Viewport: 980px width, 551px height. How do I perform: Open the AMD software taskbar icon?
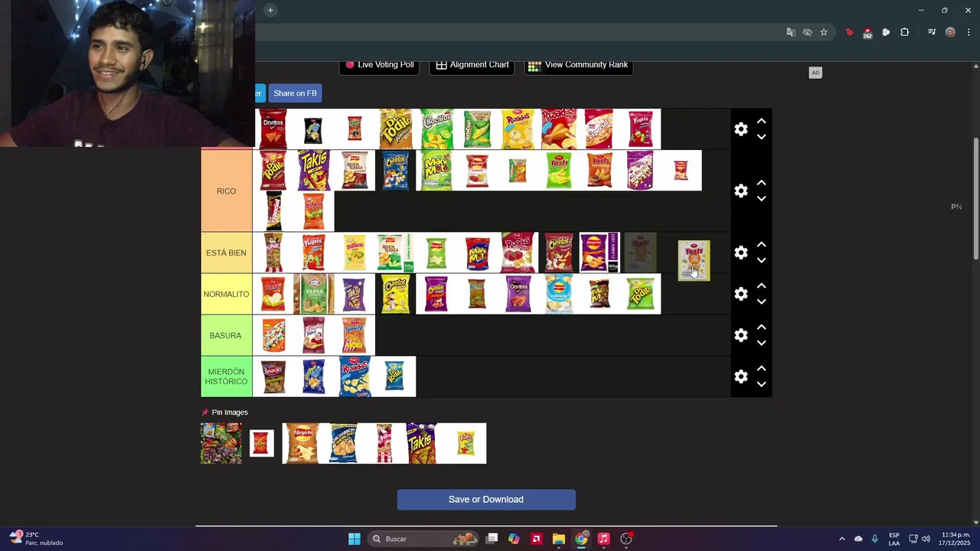click(536, 539)
